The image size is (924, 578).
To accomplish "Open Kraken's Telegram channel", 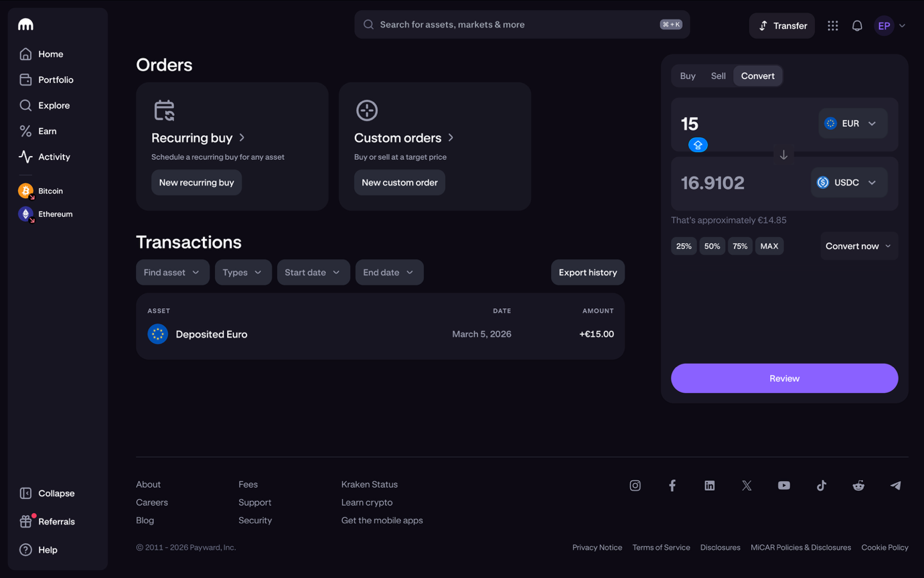I will tap(896, 486).
